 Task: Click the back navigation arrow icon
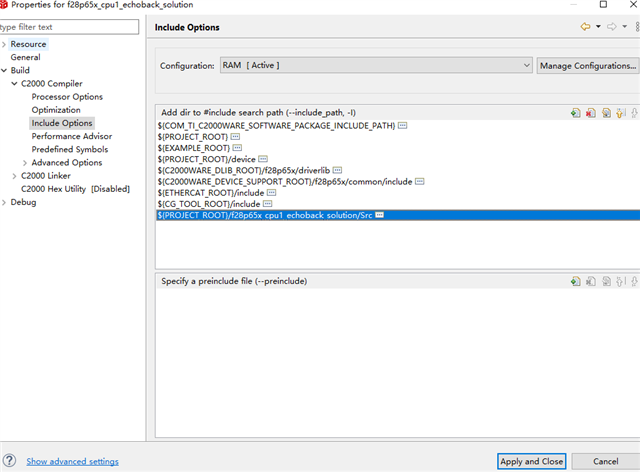[x=585, y=27]
